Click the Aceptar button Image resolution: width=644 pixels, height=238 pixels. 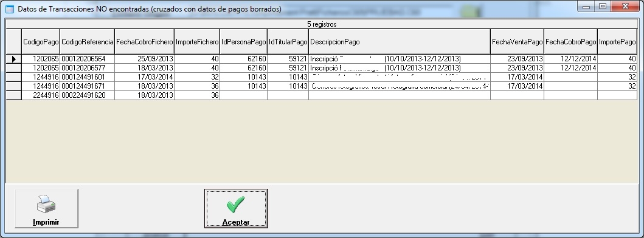[x=236, y=208]
